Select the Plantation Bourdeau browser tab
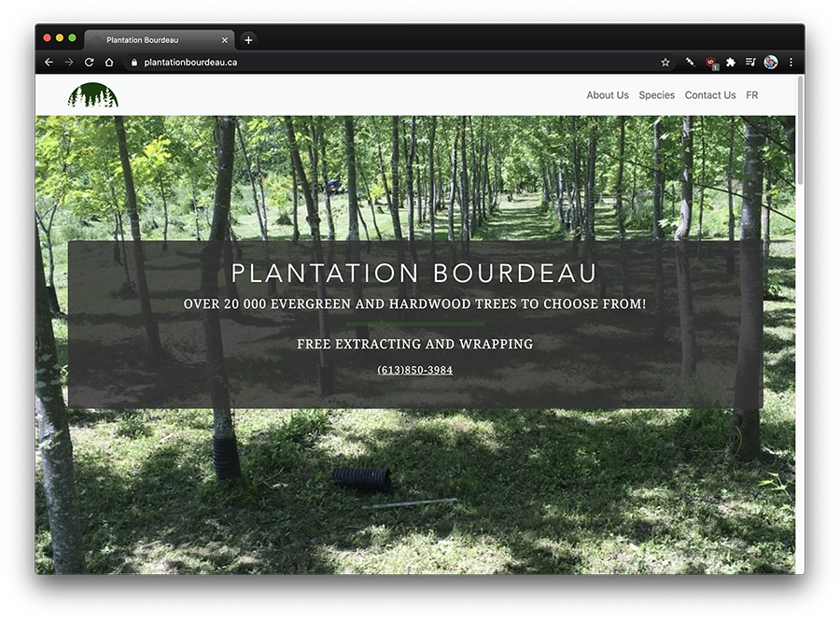Screen dimensions: 840x621 click(159, 40)
